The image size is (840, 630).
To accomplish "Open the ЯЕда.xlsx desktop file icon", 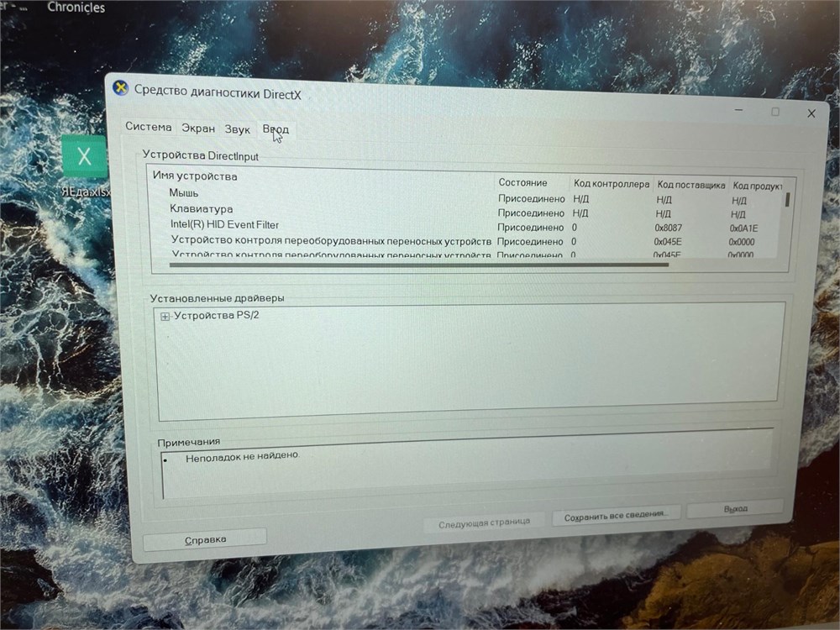I will [x=84, y=166].
